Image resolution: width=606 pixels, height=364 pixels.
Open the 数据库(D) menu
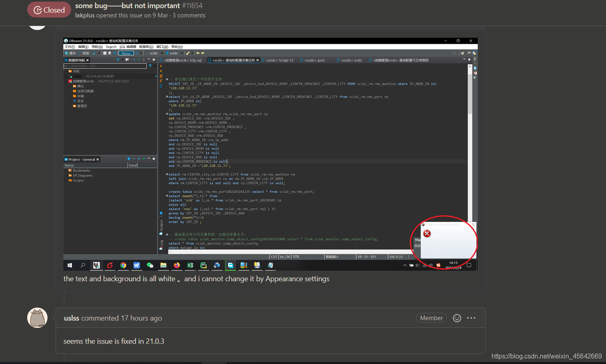(146, 47)
